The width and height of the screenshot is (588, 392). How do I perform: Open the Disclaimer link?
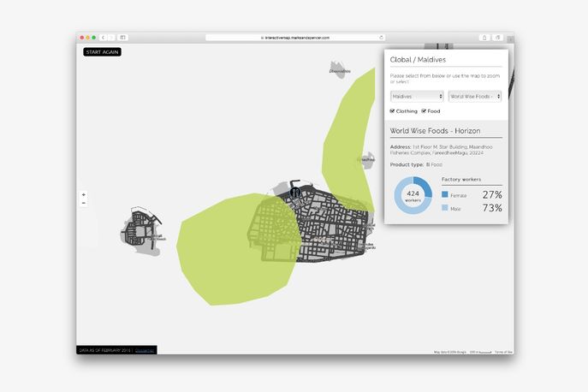145,350
